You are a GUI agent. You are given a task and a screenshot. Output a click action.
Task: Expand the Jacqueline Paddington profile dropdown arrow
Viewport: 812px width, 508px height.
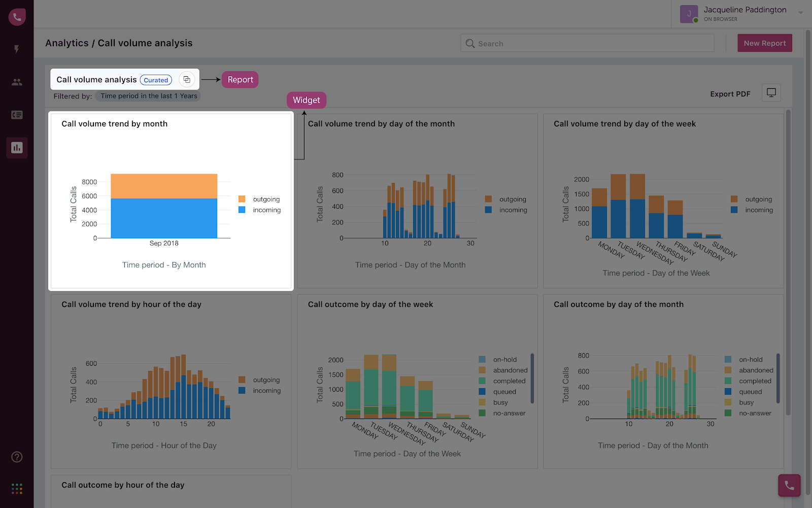click(x=800, y=13)
